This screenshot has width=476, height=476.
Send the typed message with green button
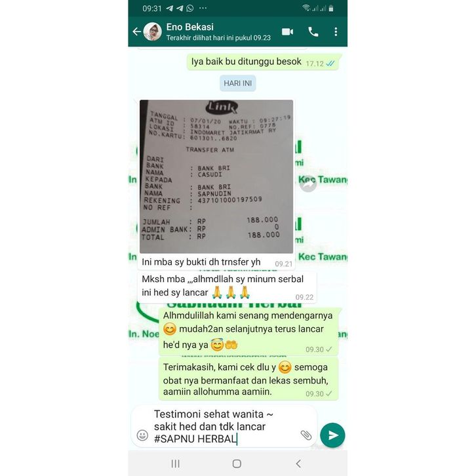[332, 435]
